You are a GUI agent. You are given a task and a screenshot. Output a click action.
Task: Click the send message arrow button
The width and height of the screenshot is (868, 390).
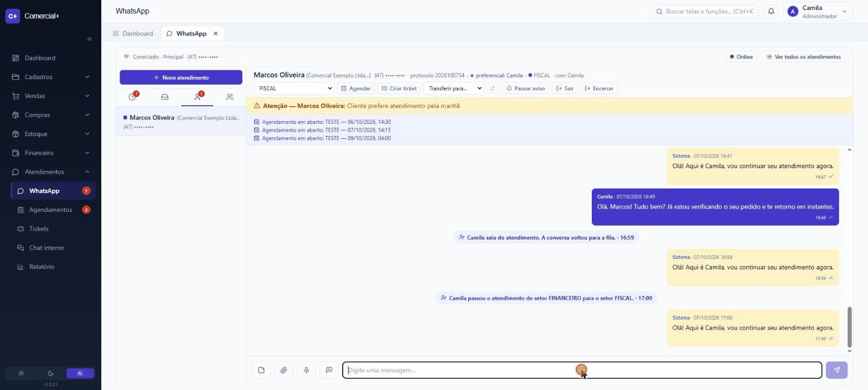[x=836, y=370]
